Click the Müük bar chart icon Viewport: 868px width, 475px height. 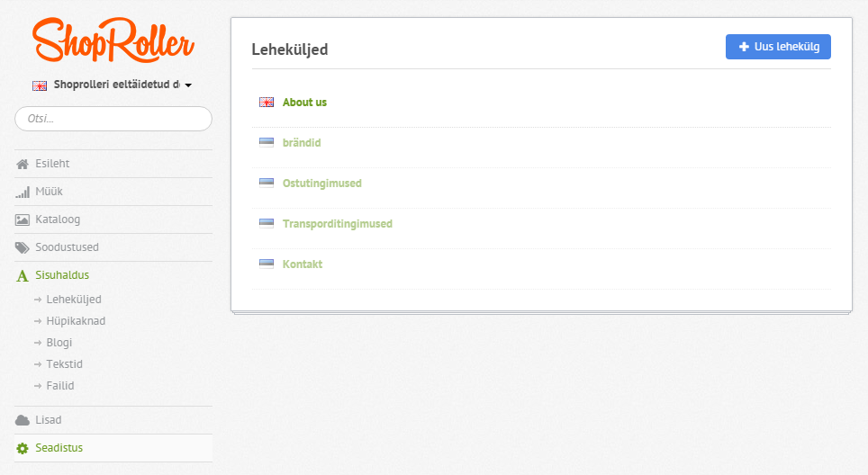click(23, 192)
